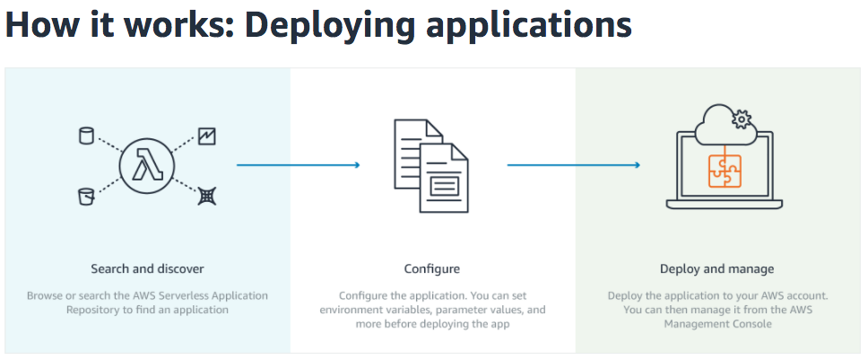Click the line chart monitoring icon

click(206, 136)
